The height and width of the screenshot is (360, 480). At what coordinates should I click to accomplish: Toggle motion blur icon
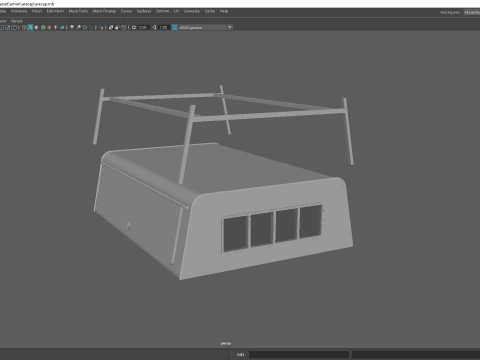click(78, 27)
